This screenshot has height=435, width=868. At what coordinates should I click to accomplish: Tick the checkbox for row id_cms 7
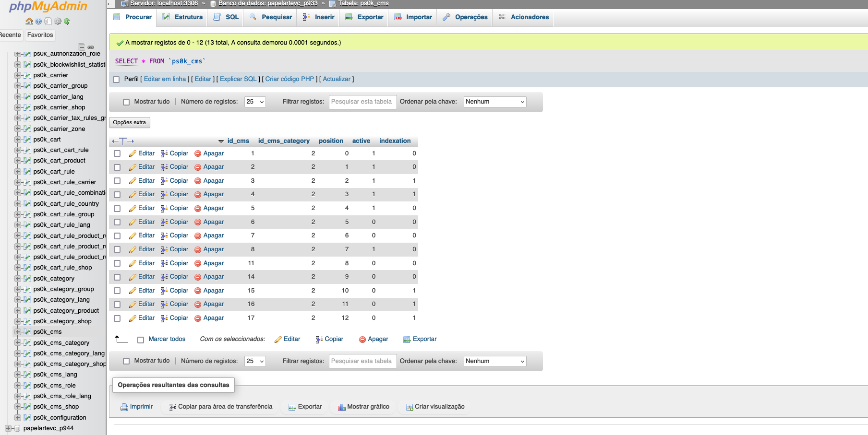click(117, 236)
